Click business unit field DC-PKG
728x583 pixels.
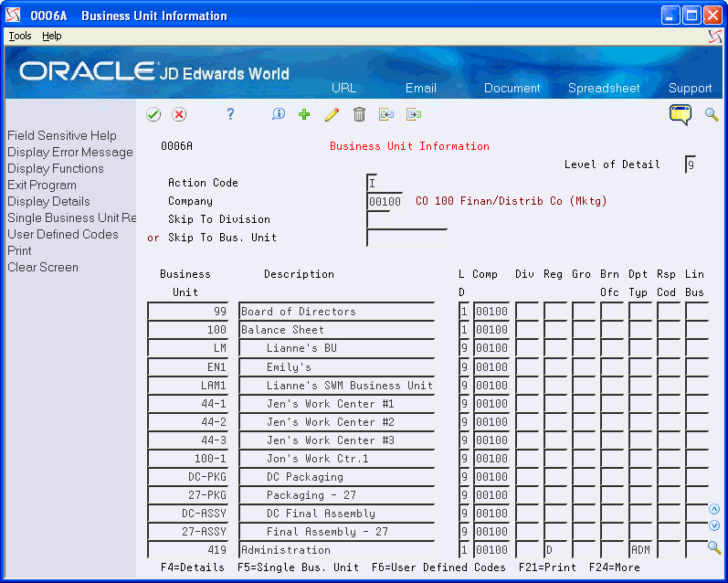point(188,477)
